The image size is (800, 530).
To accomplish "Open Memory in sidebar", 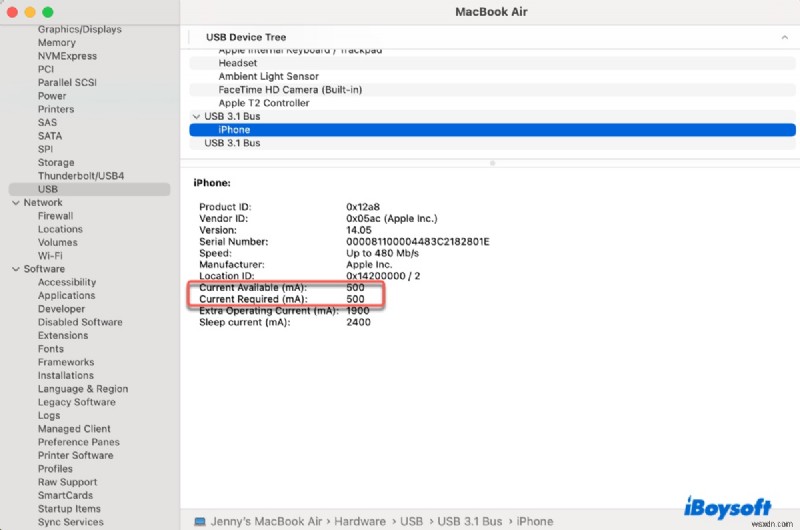I will 57,43.
